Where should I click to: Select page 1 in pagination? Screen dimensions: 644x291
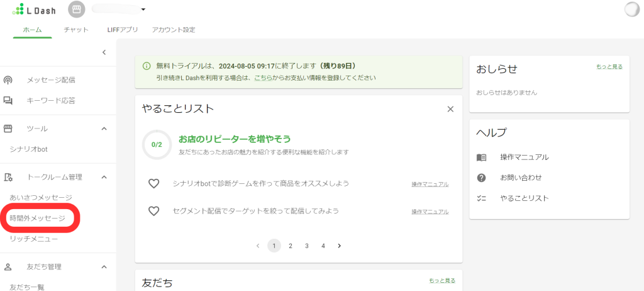274,246
